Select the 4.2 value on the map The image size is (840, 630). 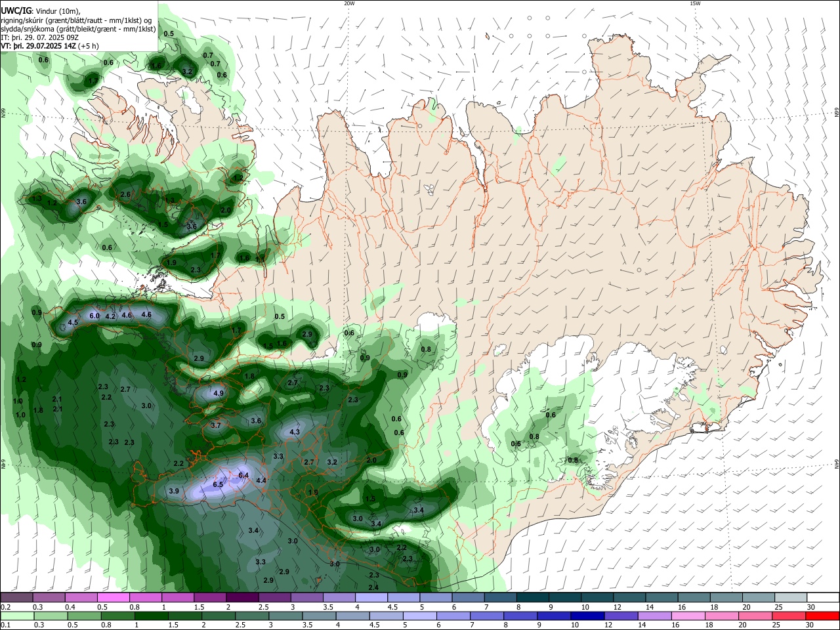(110, 317)
